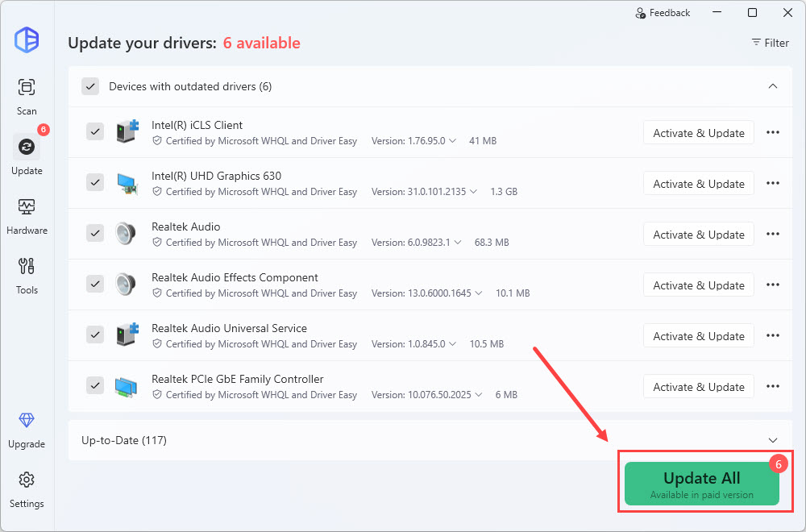Expand the Up-to-Date (117) section
The image size is (806, 532).
tap(772, 440)
